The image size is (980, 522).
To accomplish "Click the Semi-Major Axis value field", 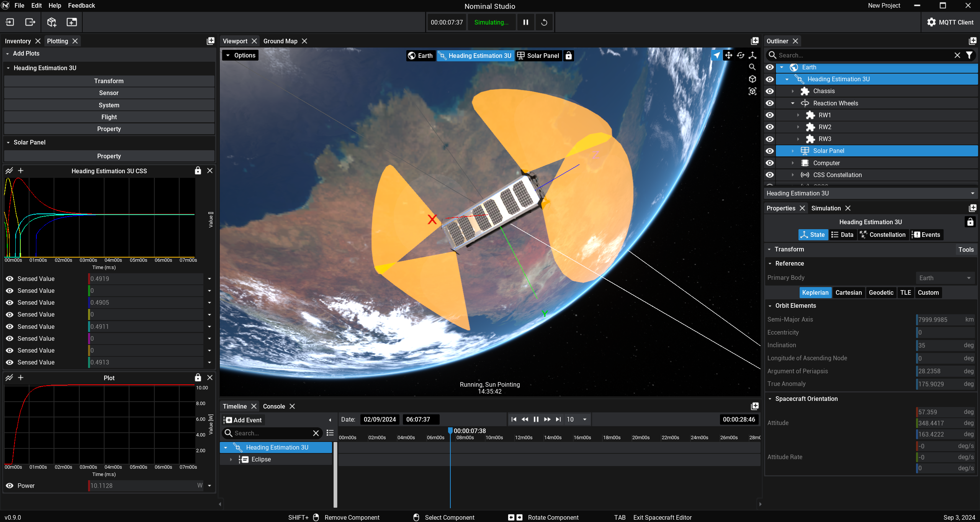I will point(945,320).
